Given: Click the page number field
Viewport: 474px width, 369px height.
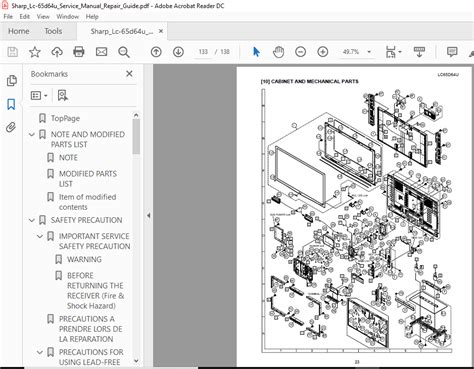Looking at the screenshot, I should (x=203, y=52).
